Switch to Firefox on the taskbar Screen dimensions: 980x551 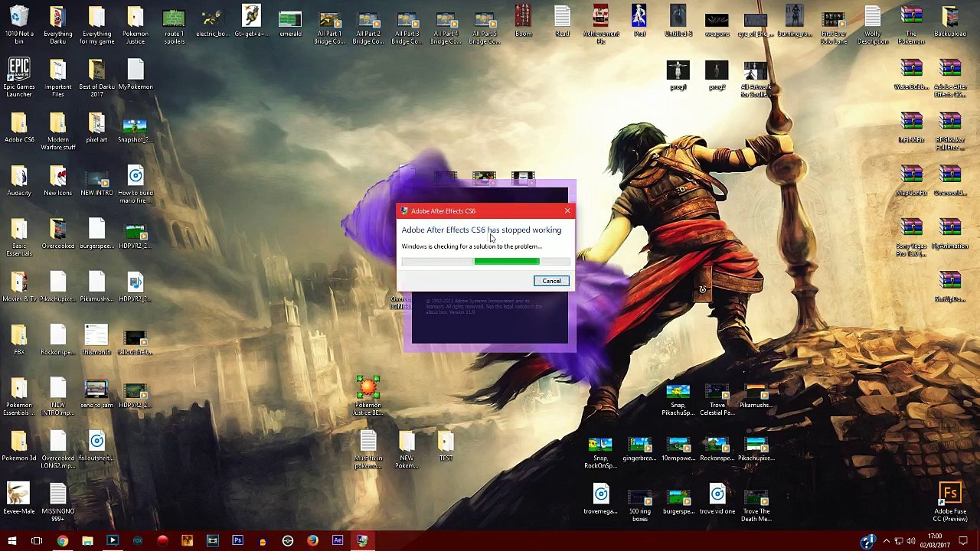tap(312, 541)
